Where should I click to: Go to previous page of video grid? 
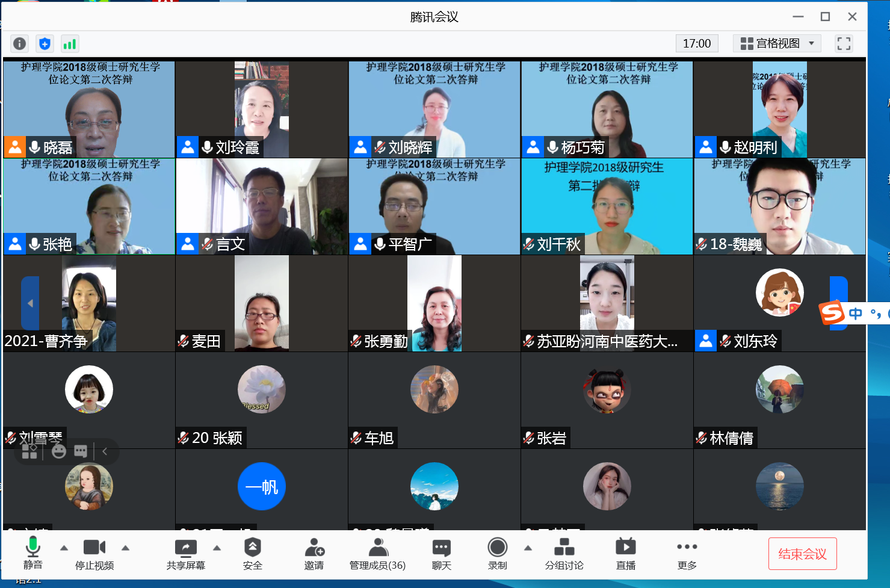pyautogui.click(x=30, y=303)
